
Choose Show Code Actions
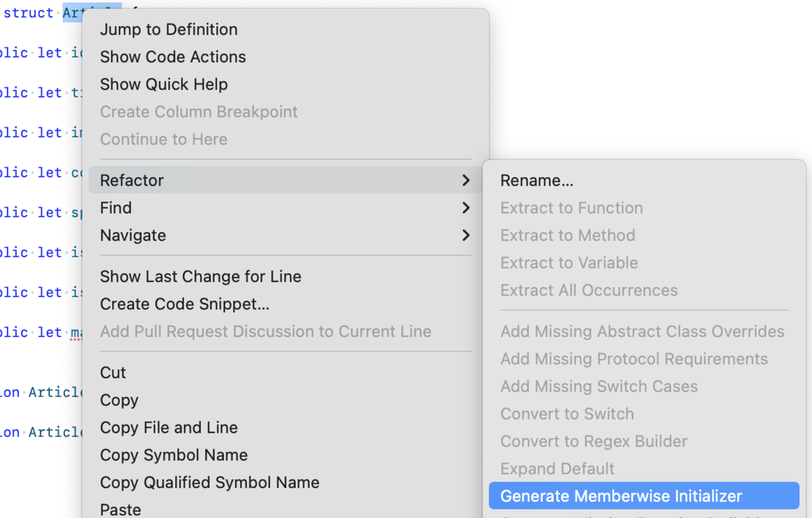tap(173, 57)
